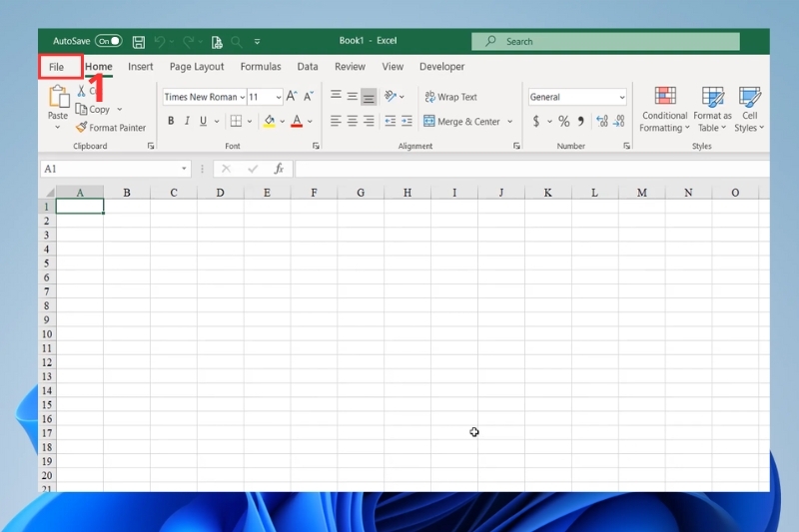This screenshot has width=799, height=532.
Task: Click the Copy button
Action: 92,109
